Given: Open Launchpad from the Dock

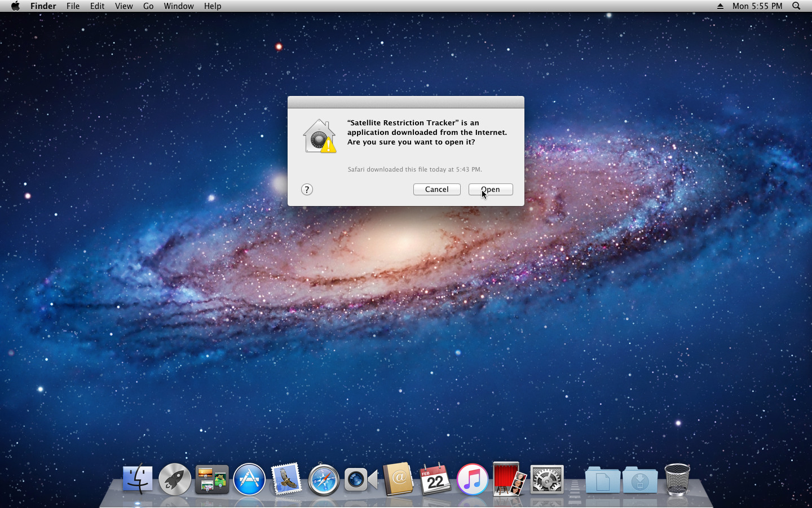Looking at the screenshot, I should click(174, 479).
